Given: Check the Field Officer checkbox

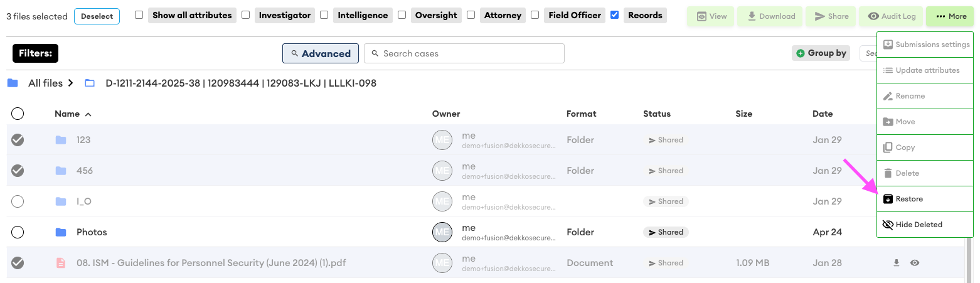Looking at the screenshot, I should (x=535, y=14).
